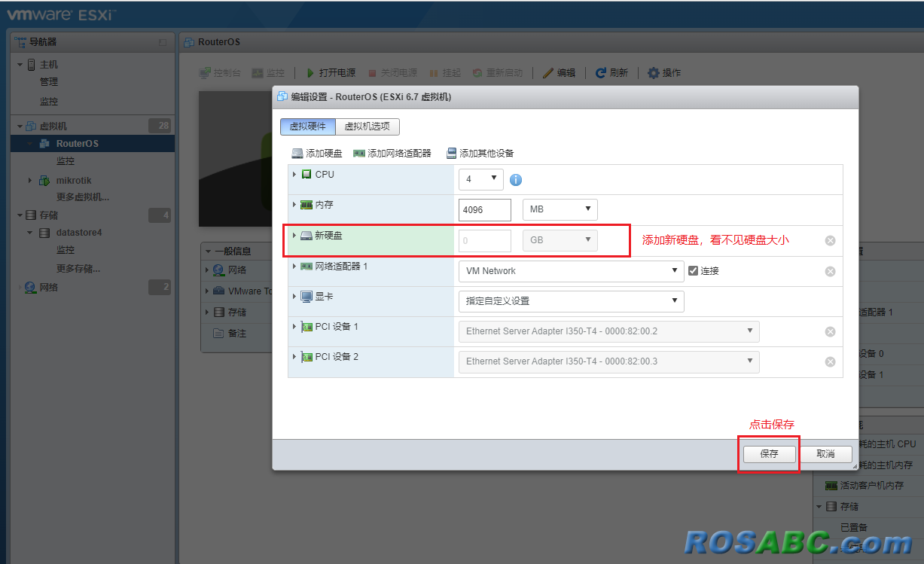Open the PCI 设备 1 adapter dropdown
Viewport: 924px width, 564px height.
608,331
